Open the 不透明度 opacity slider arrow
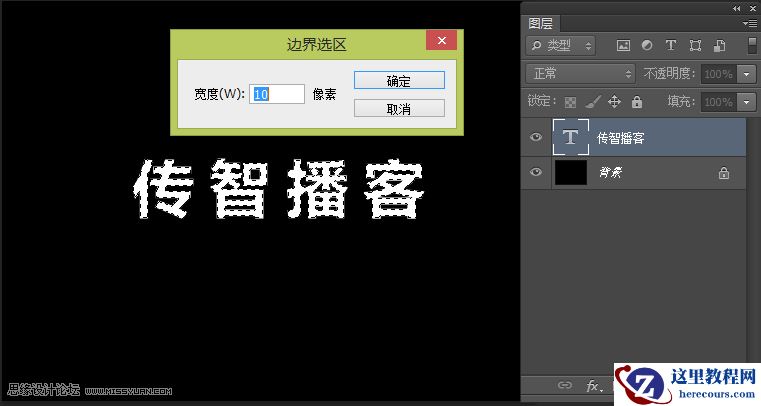This screenshot has width=761, height=406. tap(746, 74)
